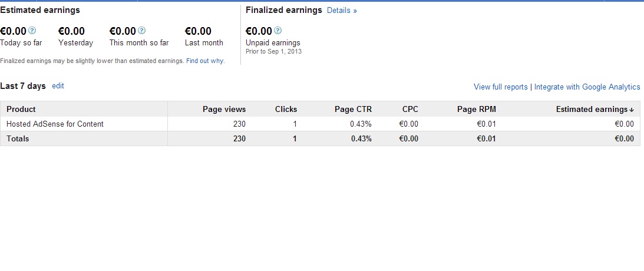
Task: Sort by the Page views column header
Action: (224, 109)
